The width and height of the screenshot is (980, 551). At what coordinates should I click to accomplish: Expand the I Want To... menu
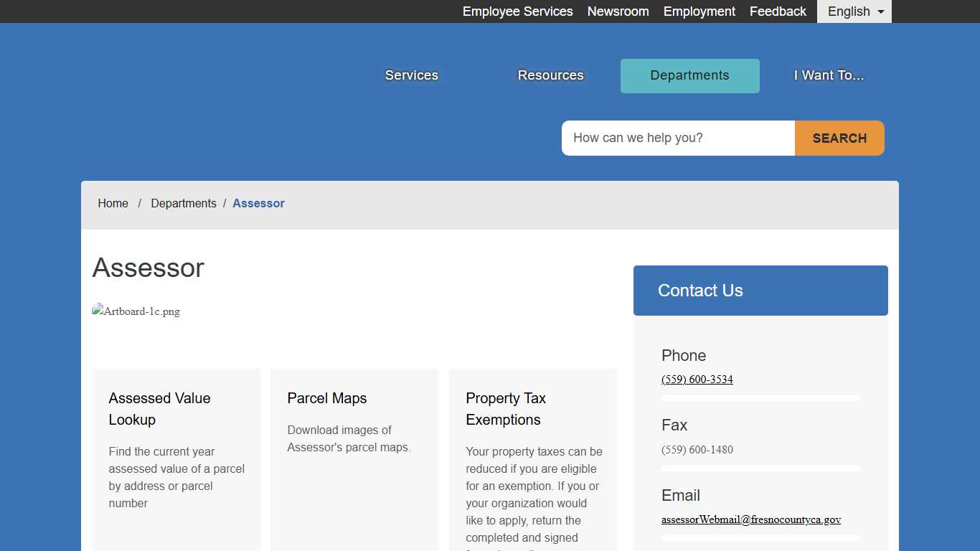829,75
